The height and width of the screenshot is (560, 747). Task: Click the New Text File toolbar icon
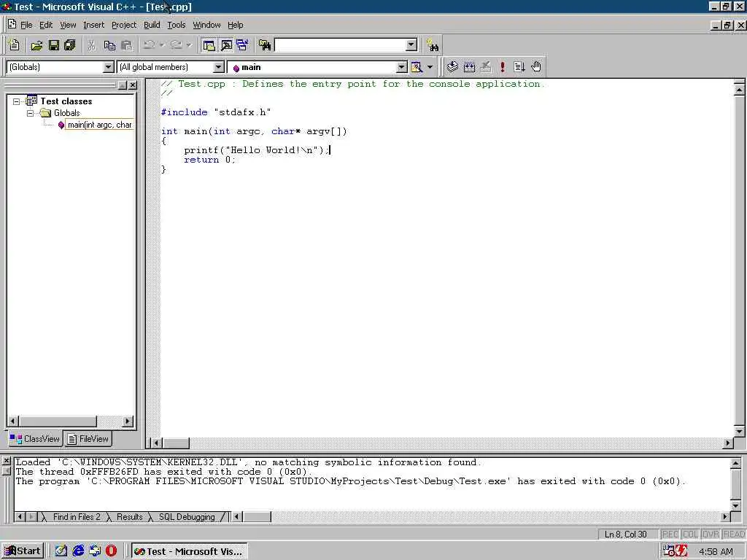point(15,45)
